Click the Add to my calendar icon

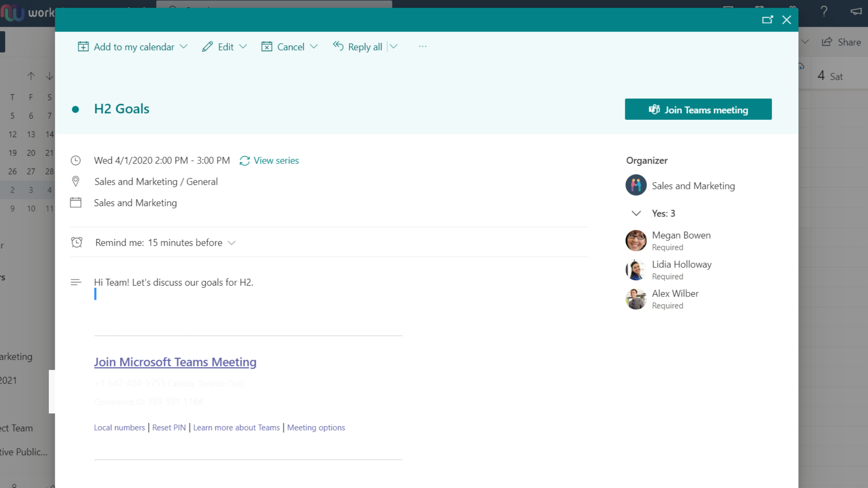83,47
